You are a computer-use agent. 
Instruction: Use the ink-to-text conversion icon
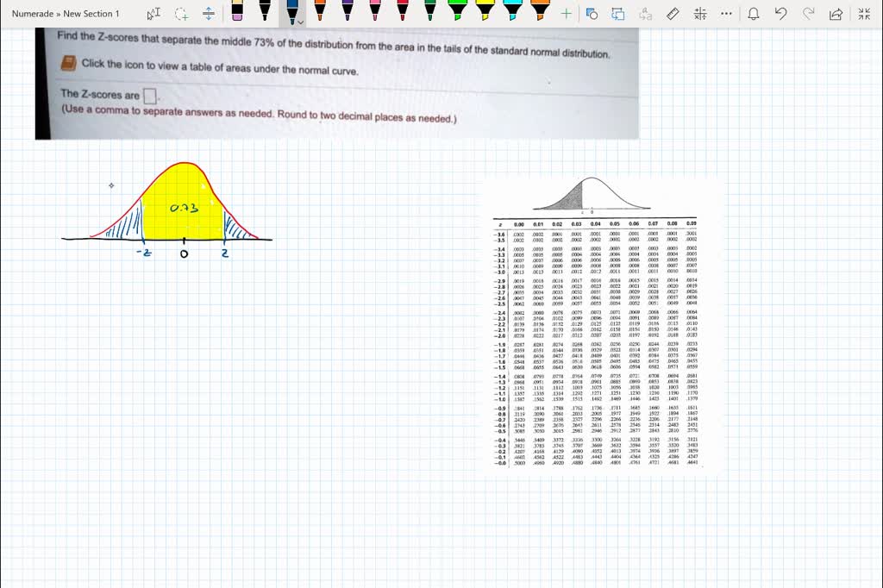pos(644,14)
